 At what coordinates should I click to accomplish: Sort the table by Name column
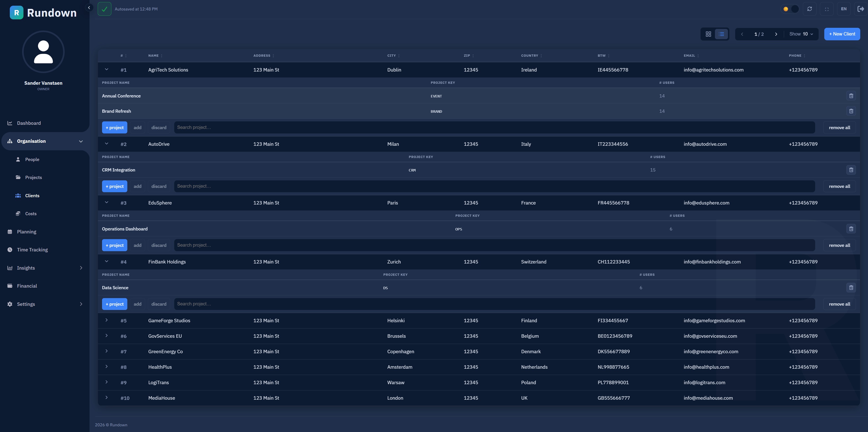[x=155, y=56]
